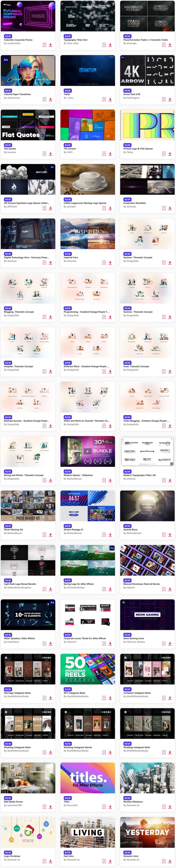Click the NEW badge on Tile screens
Image resolution: width=176 pixels, height=868 pixels.
(x=67, y=145)
